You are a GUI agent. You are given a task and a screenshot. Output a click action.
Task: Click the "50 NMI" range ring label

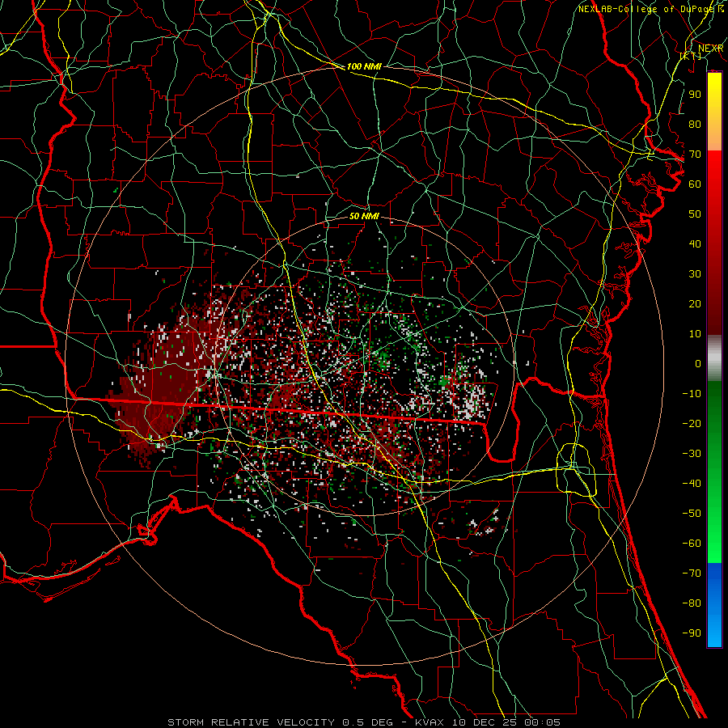tap(364, 216)
